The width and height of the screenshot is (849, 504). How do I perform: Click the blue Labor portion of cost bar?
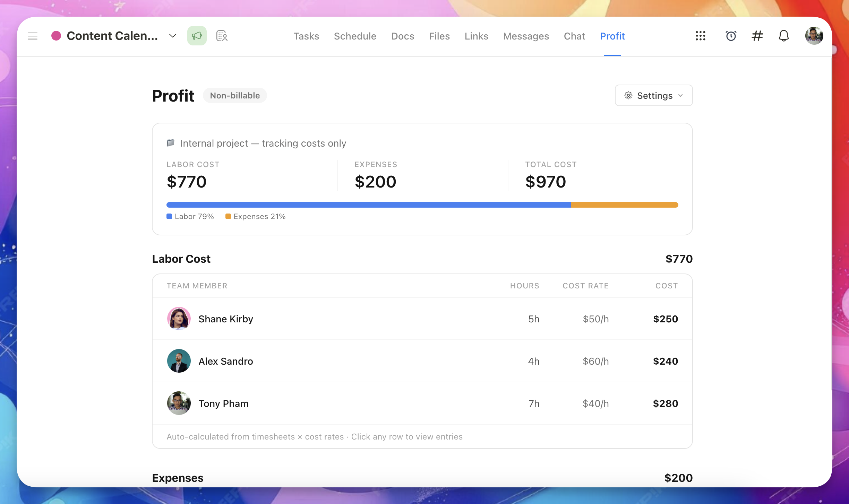pyautogui.click(x=368, y=205)
